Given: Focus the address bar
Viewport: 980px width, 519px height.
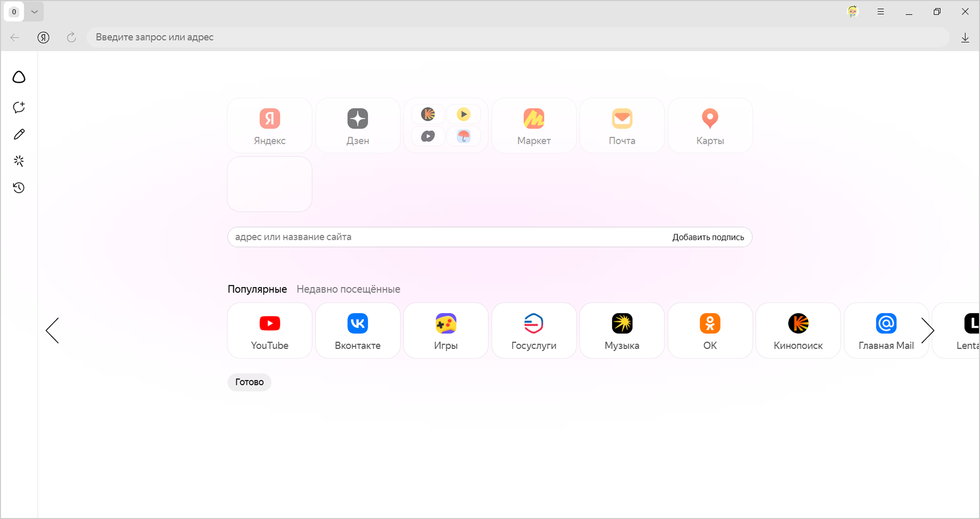Looking at the screenshot, I should coord(518,37).
